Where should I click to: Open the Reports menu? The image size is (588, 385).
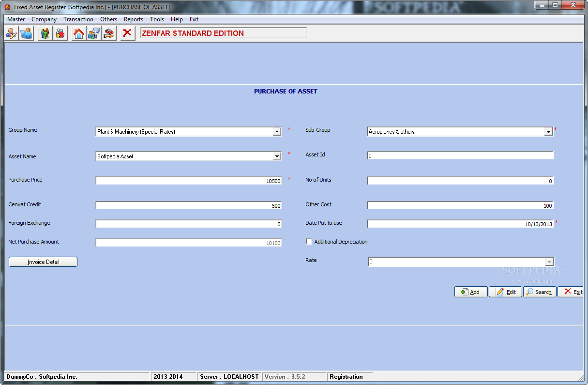point(134,19)
